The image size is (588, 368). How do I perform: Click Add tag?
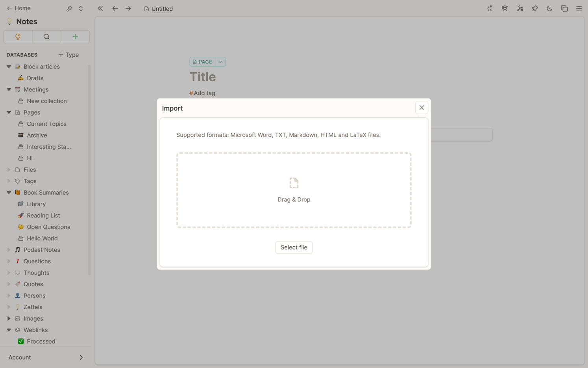(x=202, y=93)
